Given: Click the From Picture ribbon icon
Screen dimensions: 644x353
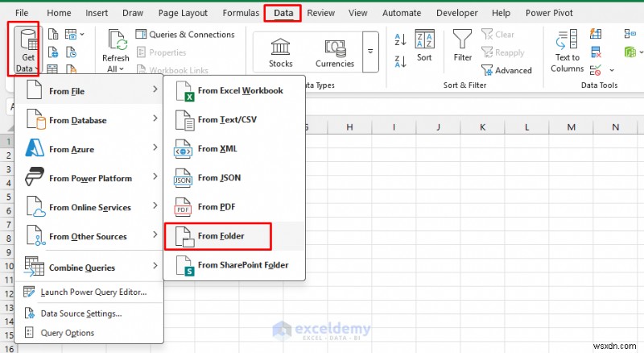Looking at the screenshot, I should point(71,34).
